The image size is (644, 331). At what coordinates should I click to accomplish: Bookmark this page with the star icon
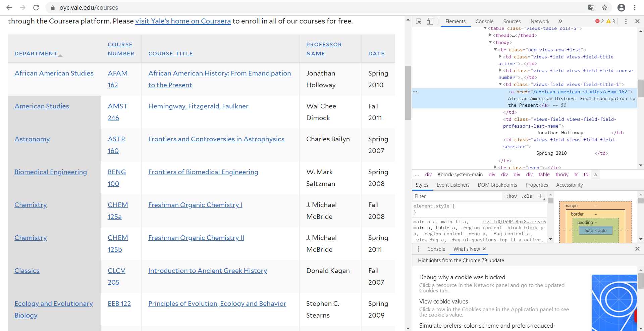[x=604, y=7]
